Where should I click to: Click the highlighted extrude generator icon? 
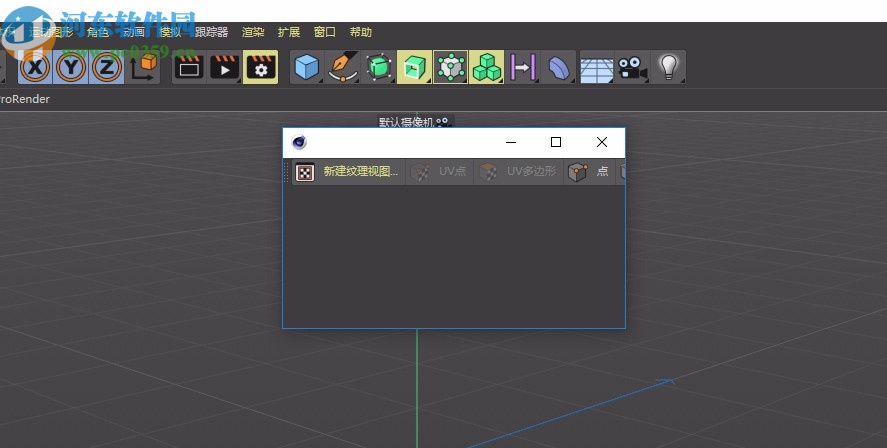[414, 67]
